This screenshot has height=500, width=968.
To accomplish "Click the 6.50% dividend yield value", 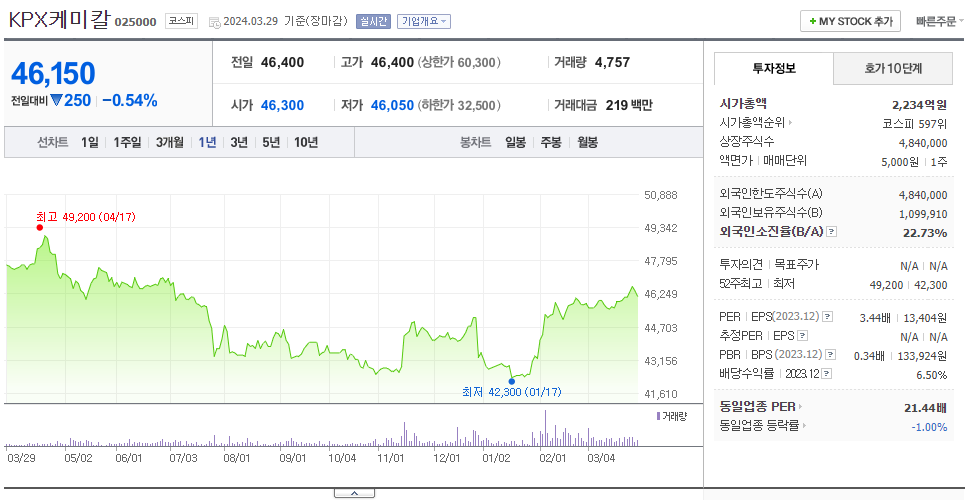I will pos(932,375).
